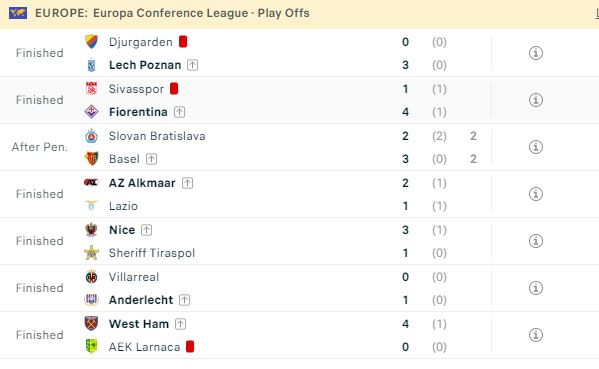The height and width of the screenshot is (369, 599).
Task: Click the advancing arrow icon next to Fiorentina
Action: 180,112
